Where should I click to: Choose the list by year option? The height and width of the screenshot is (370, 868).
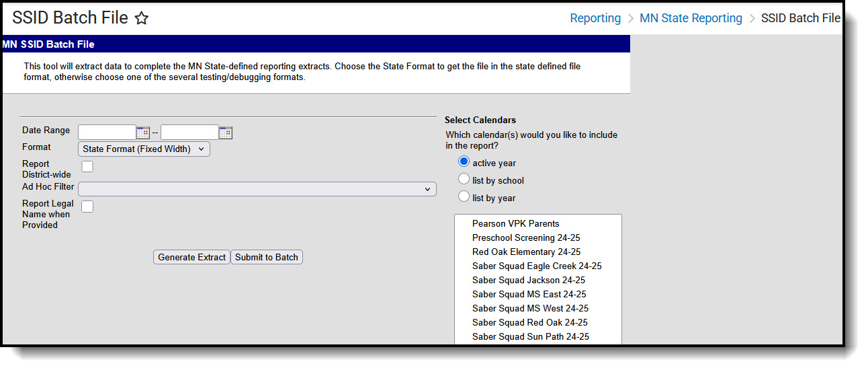pos(464,197)
